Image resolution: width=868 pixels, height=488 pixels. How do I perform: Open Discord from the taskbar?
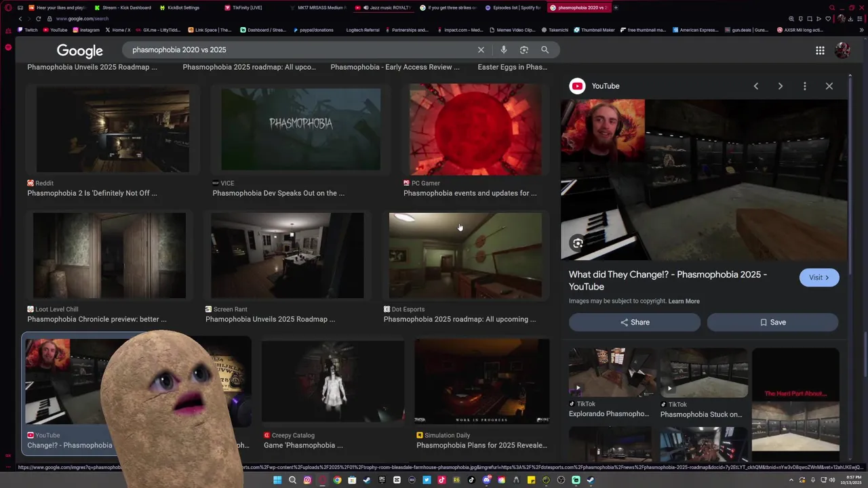486,480
